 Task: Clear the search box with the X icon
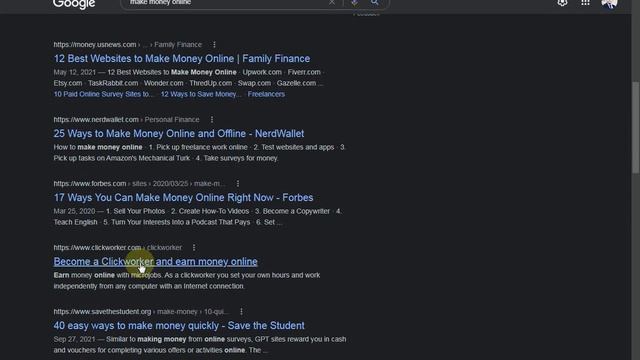(x=332, y=2)
